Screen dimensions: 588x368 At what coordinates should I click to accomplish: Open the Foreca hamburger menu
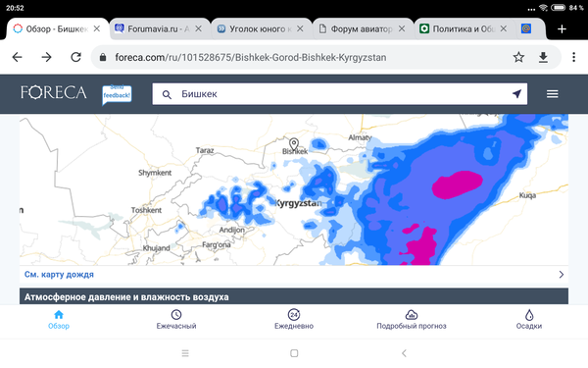[x=552, y=94]
